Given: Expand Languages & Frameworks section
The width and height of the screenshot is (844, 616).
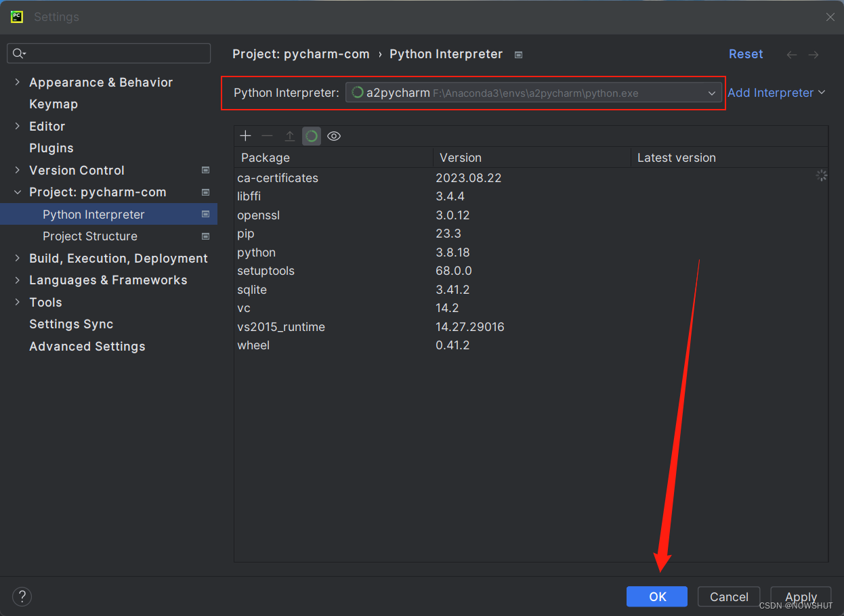Looking at the screenshot, I should coord(18,280).
